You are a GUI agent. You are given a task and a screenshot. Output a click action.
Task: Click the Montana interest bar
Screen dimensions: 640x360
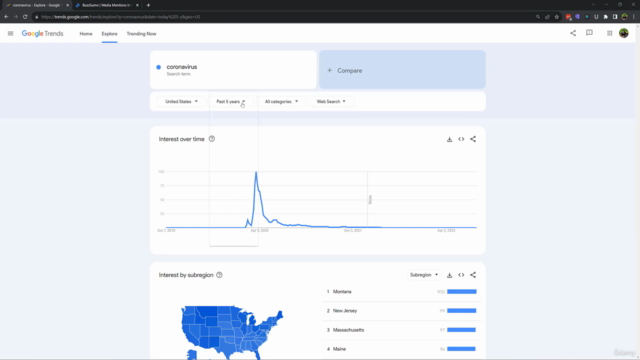(x=462, y=291)
